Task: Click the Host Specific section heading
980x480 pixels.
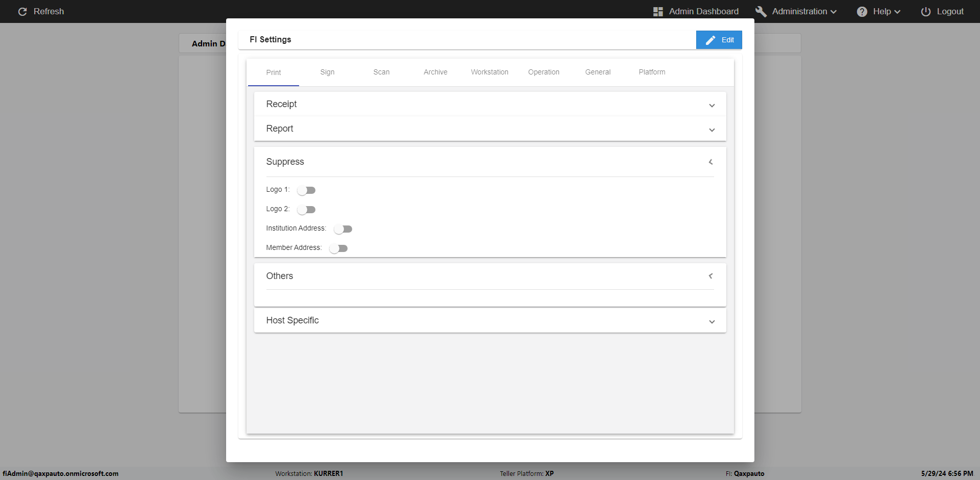Action: point(292,320)
